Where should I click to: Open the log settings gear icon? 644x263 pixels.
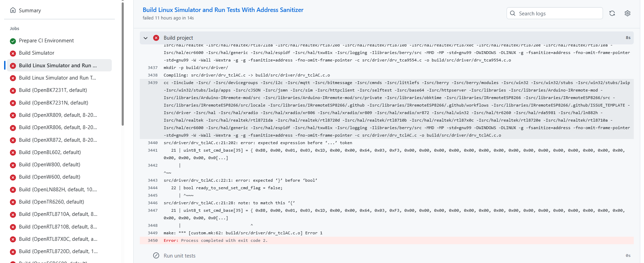[x=627, y=13]
